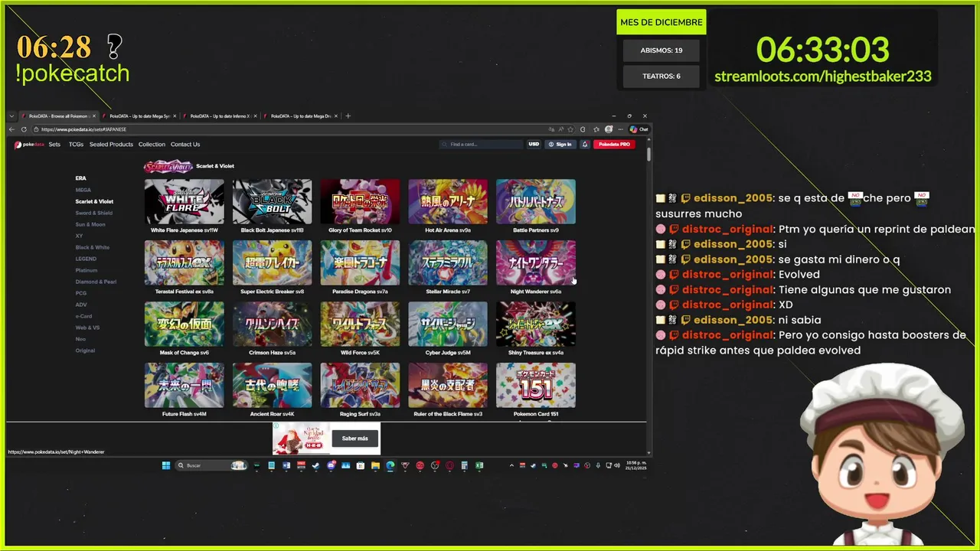Open the Contact Us menu item

pyautogui.click(x=185, y=144)
